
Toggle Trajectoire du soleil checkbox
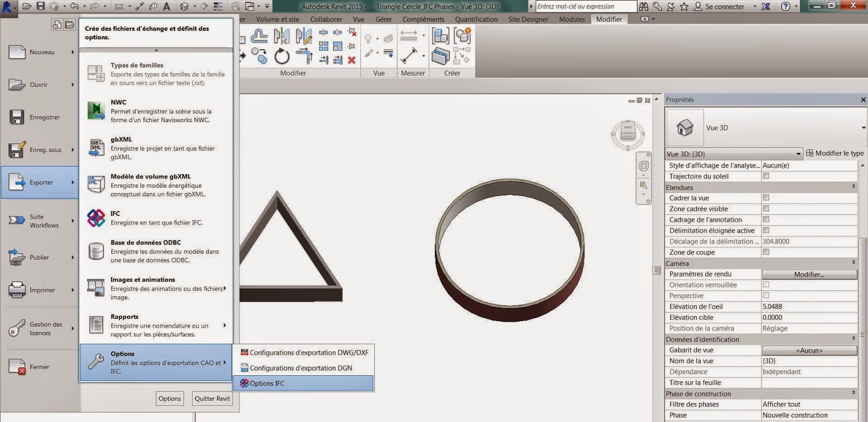pos(766,176)
